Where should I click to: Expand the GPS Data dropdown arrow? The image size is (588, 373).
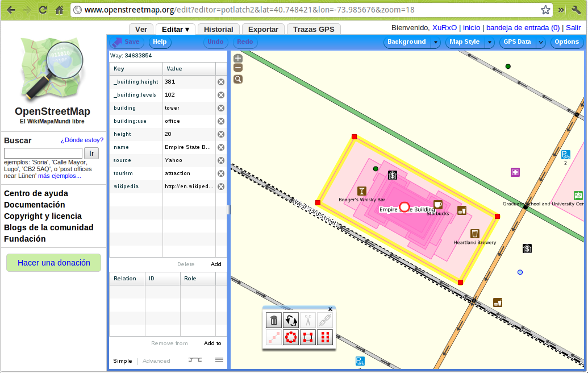pos(541,42)
